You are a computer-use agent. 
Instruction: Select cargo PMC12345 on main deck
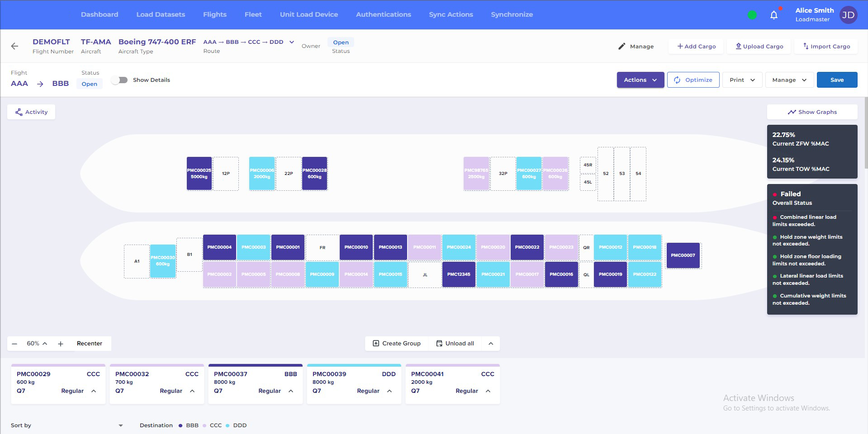click(x=459, y=274)
